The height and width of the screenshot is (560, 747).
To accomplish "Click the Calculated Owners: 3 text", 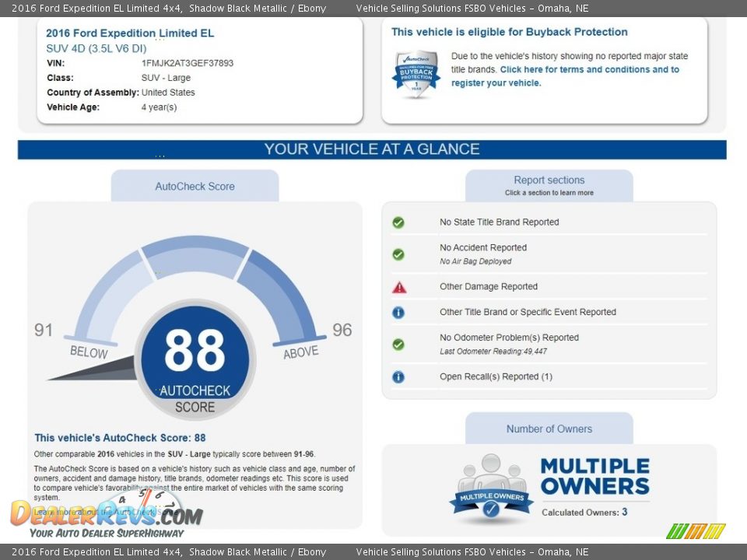I will [584, 513].
